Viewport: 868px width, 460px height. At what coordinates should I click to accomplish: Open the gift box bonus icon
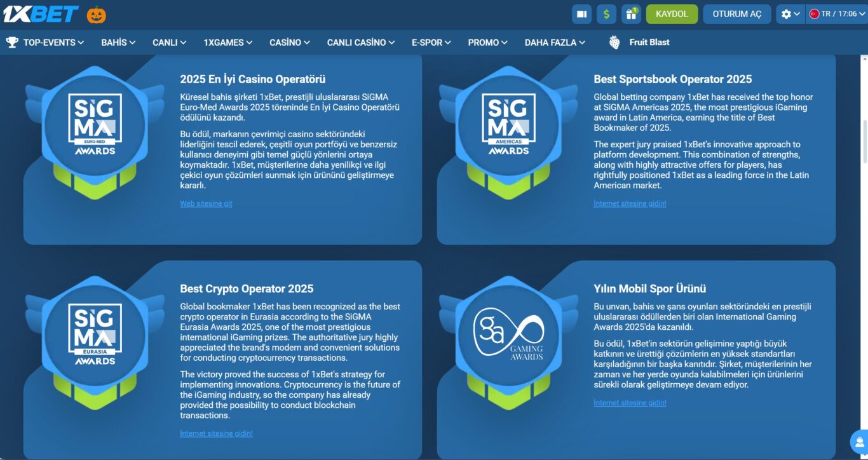pos(631,14)
